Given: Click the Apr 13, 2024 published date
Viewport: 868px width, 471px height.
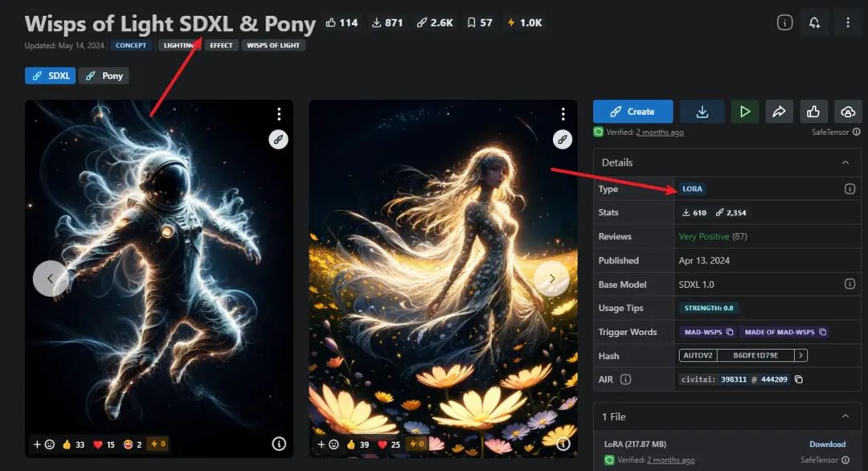Looking at the screenshot, I should click(x=704, y=260).
